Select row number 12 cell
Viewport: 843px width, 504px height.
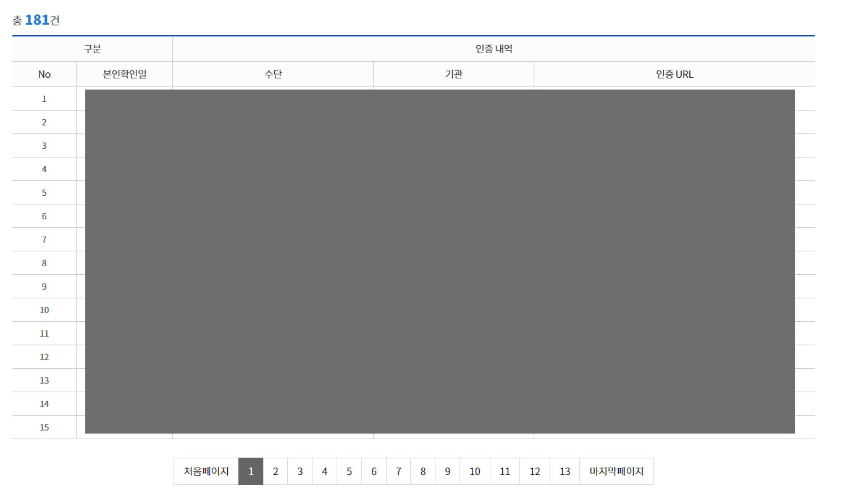pos(44,357)
